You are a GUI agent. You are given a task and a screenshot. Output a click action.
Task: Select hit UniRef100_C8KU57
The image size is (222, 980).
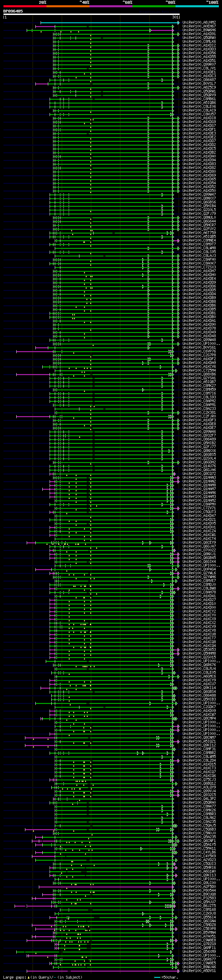click(199, 114)
